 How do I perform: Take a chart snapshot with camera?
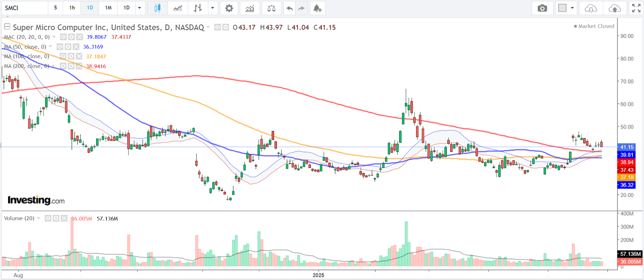(x=542, y=8)
